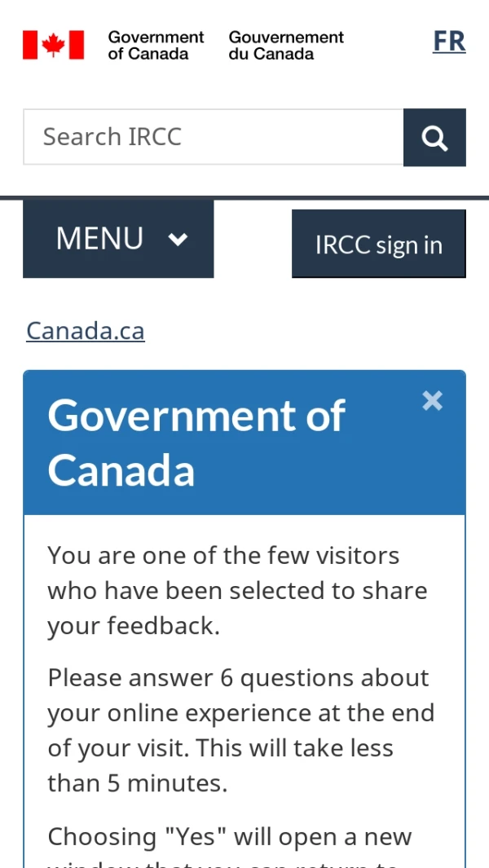Click the Canadian flag logo
The image size is (489, 868).
53,45
